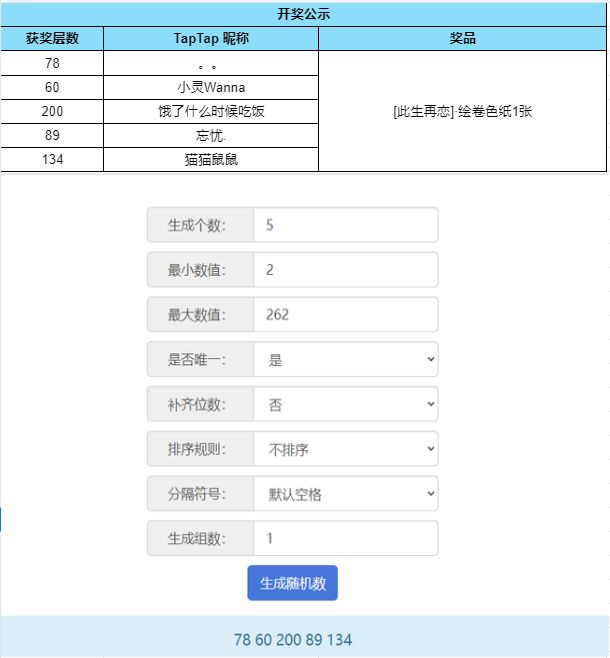Click the 奖品 column header

click(462, 39)
